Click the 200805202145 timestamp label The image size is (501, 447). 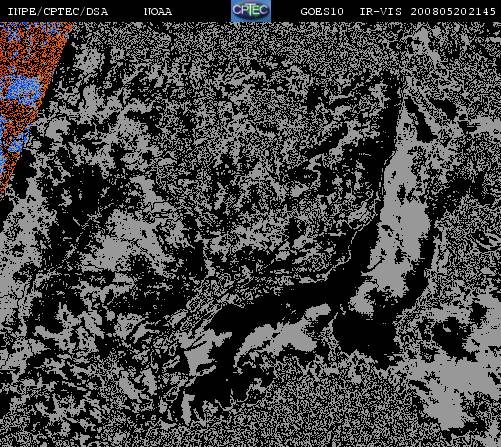coord(453,12)
